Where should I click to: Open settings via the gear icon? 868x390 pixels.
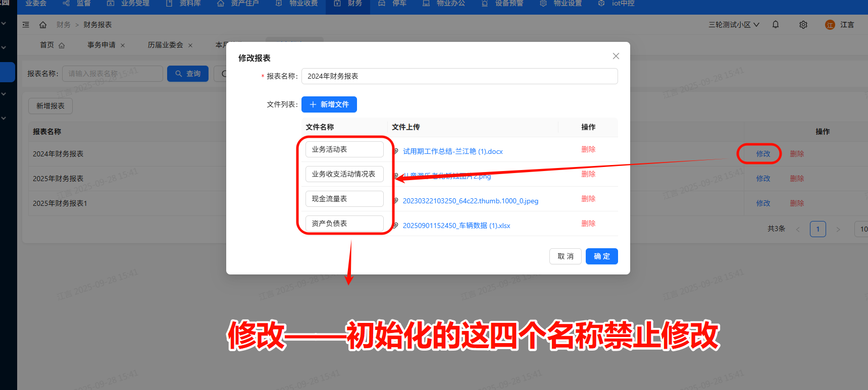[x=803, y=25]
